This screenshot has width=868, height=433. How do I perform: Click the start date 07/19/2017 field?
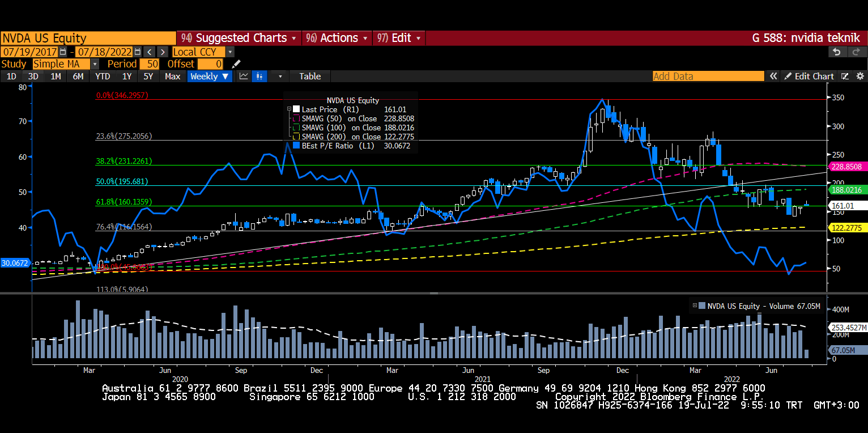(x=29, y=52)
